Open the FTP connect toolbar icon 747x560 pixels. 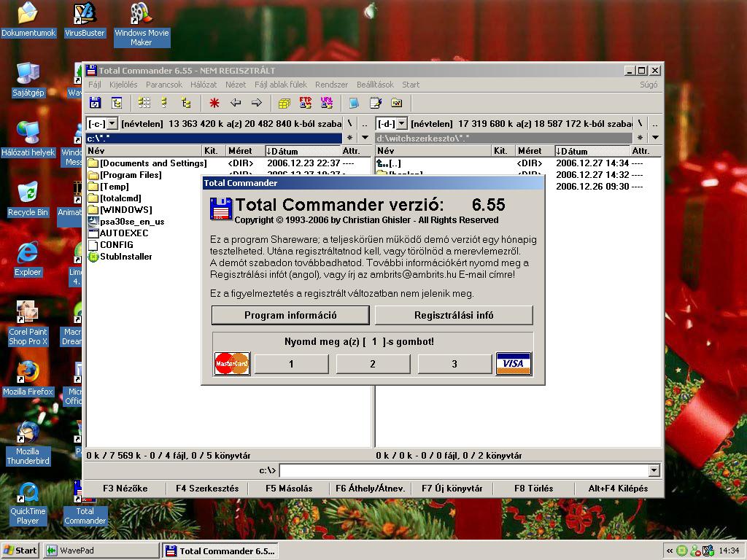306,104
